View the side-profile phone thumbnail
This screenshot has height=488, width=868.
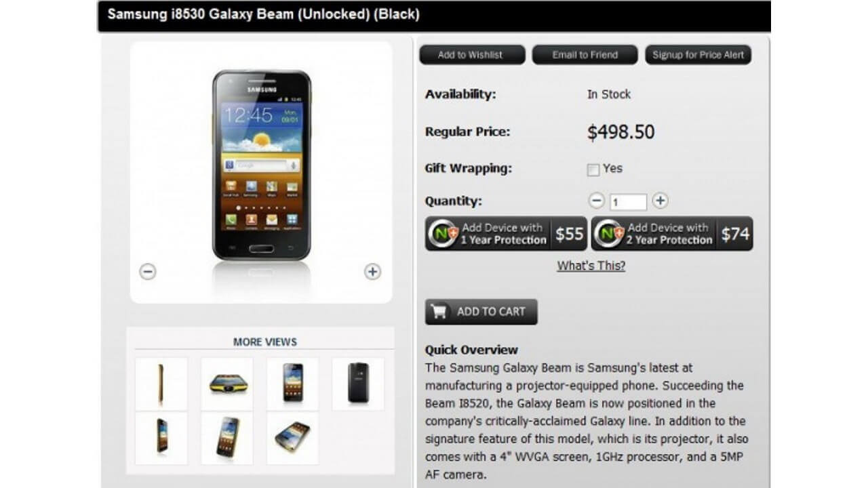coord(161,384)
